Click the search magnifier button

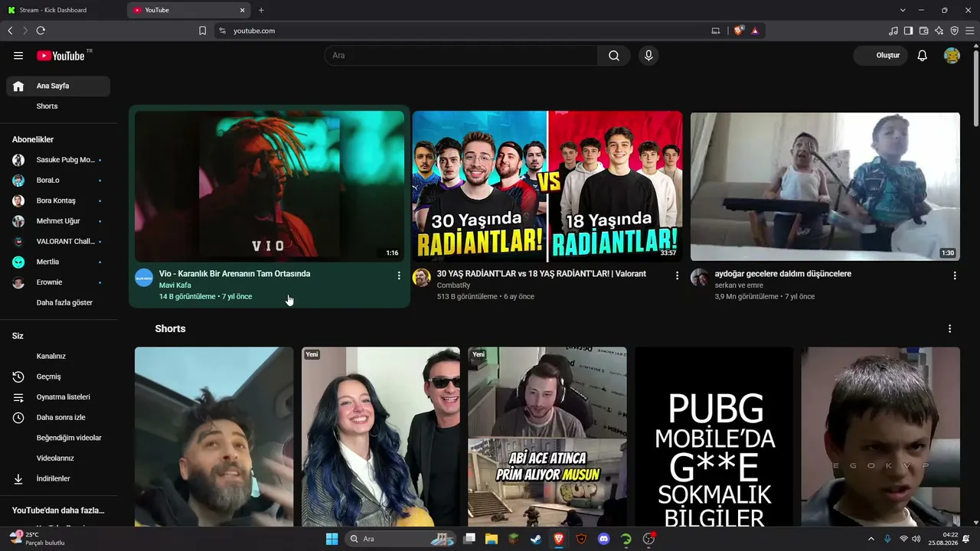point(614,56)
